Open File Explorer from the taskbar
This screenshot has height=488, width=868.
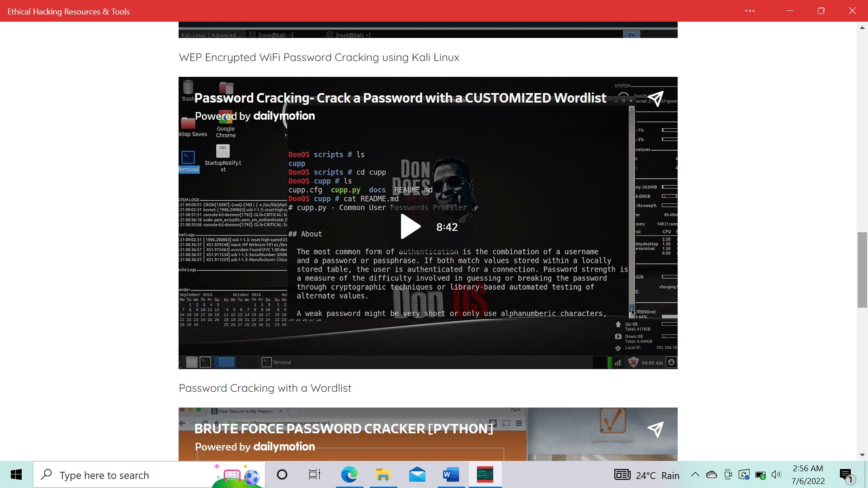[x=383, y=475]
